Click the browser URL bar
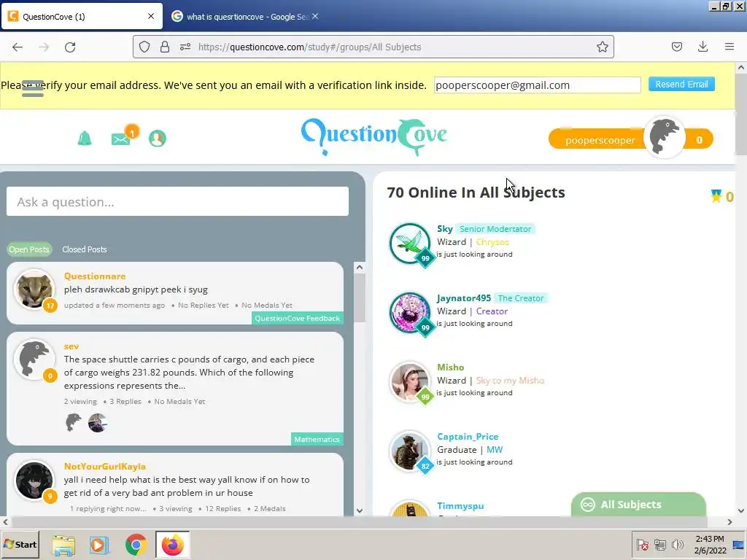Screen dimensions: 747x560 (x=373, y=47)
